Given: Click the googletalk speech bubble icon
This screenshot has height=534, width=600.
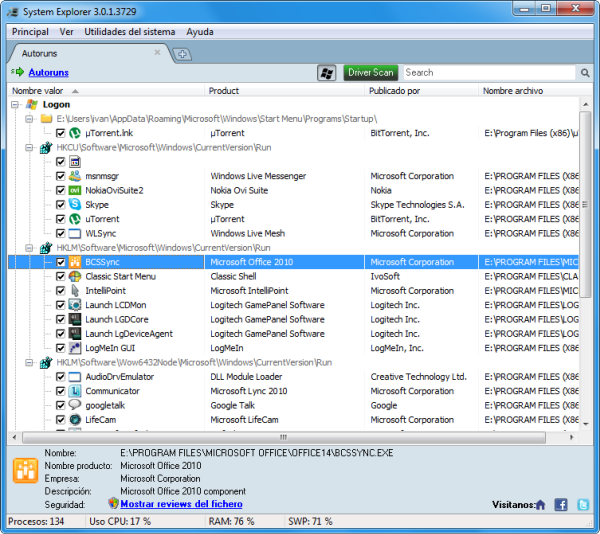Looking at the screenshot, I should click(75, 405).
